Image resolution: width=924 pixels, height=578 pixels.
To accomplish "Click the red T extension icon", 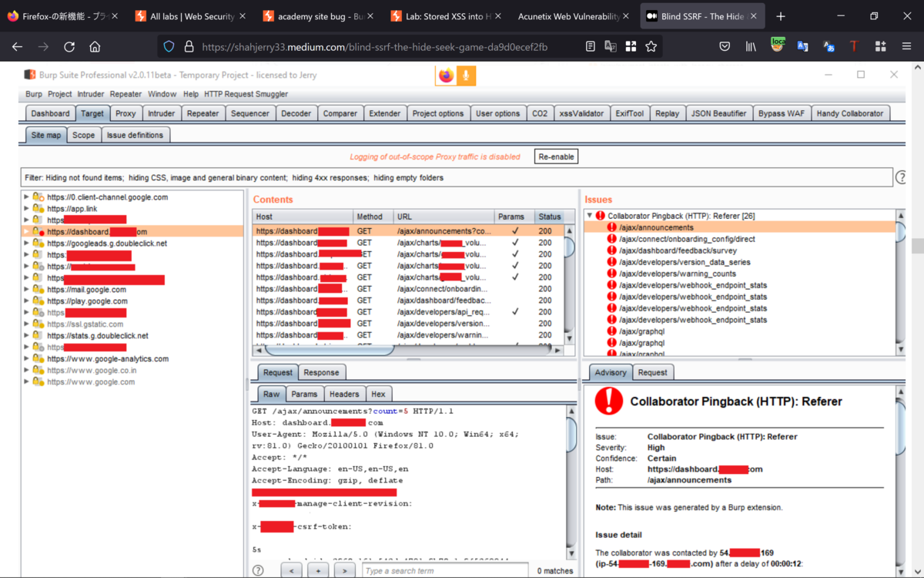I will (854, 47).
